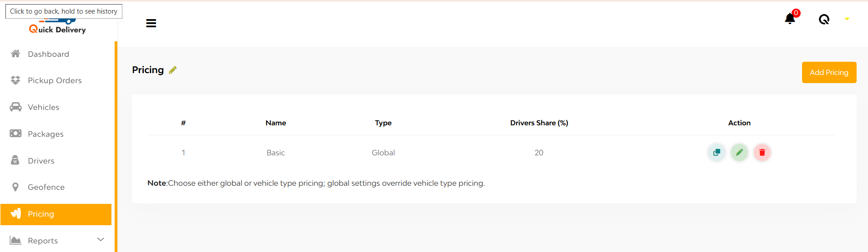
Task: Expand the yellow user dropdown arrow
Action: [x=847, y=19]
